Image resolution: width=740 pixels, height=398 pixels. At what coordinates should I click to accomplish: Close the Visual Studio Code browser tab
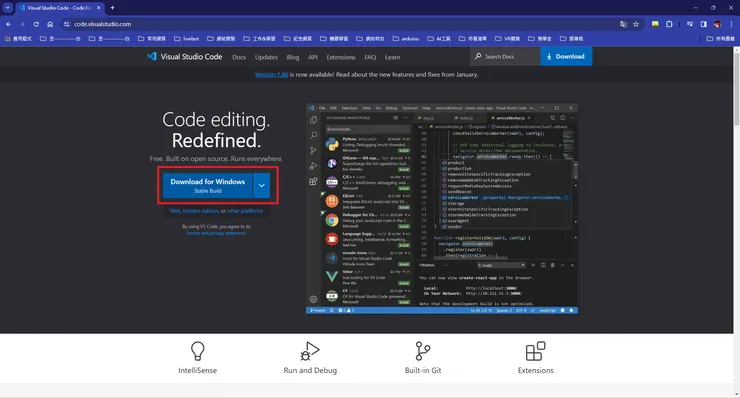click(x=99, y=8)
